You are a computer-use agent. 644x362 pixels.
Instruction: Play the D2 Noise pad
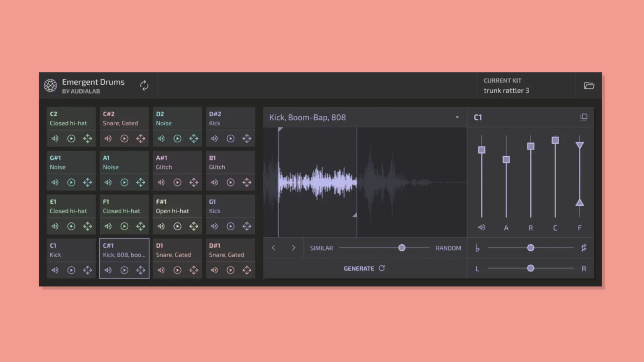177,139
